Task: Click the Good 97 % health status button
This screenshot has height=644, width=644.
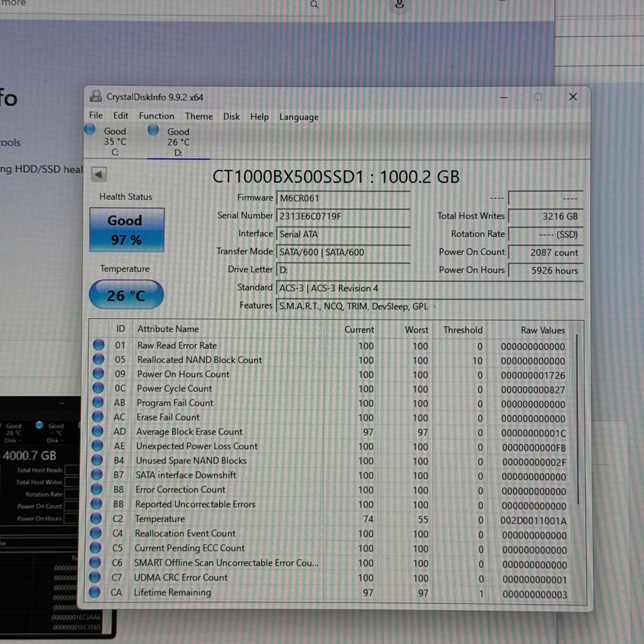Action: coord(127,230)
